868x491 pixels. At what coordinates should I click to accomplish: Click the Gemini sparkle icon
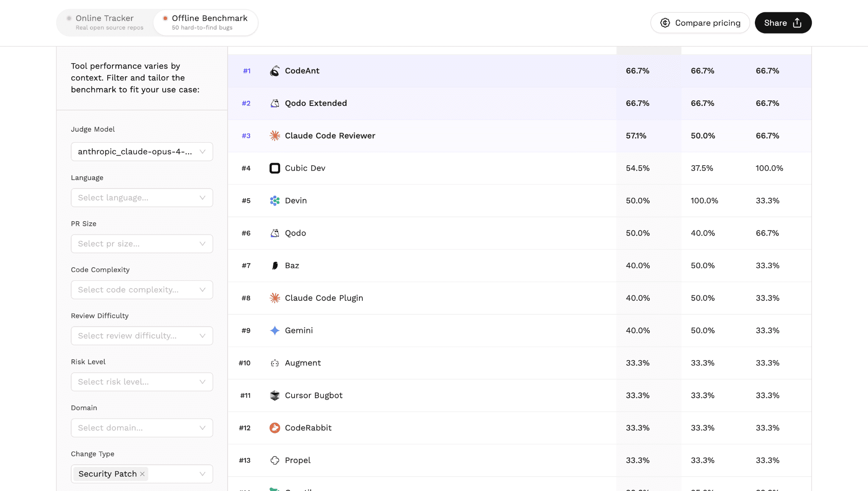click(x=275, y=330)
